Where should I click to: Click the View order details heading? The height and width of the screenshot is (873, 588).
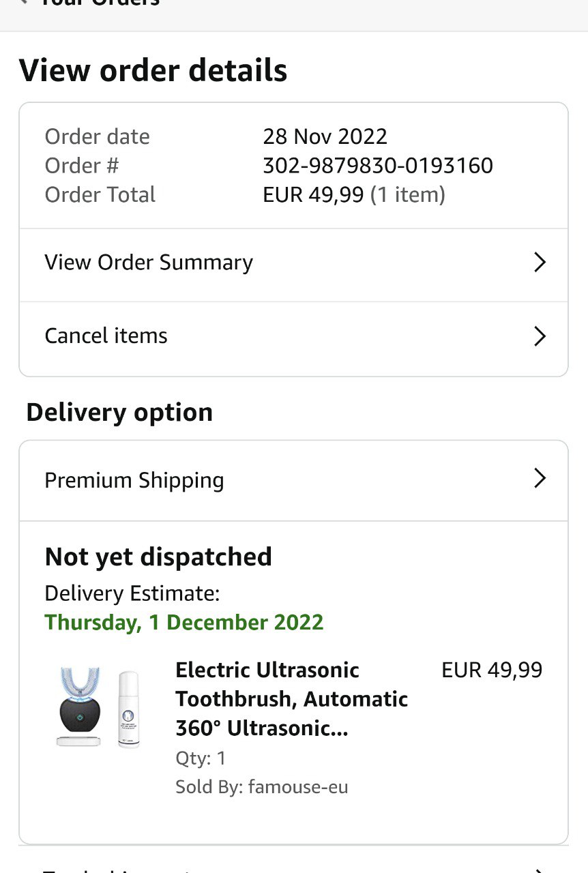click(x=153, y=71)
